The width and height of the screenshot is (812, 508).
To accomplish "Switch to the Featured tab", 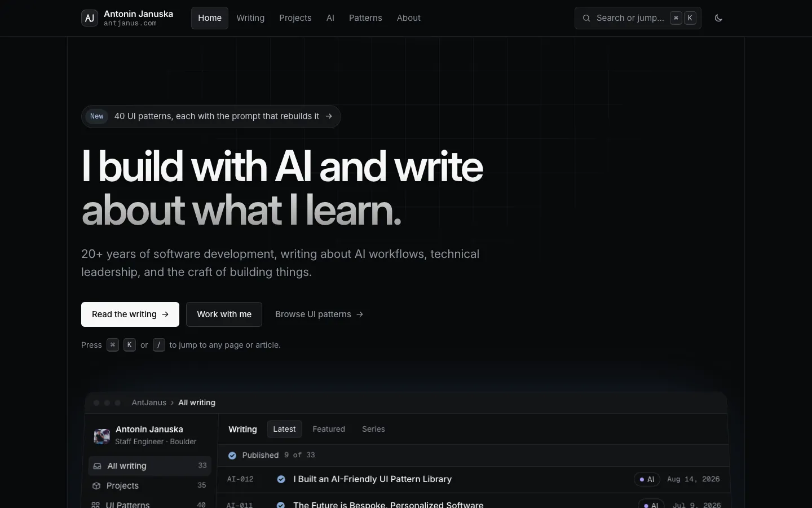I will pyautogui.click(x=329, y=429).
